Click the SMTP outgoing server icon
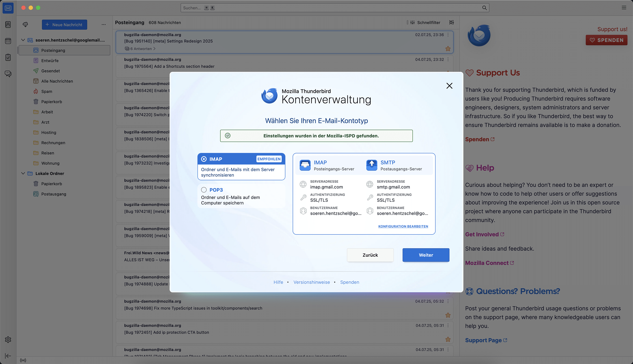The image size is (633, 364). pos(372,165)
